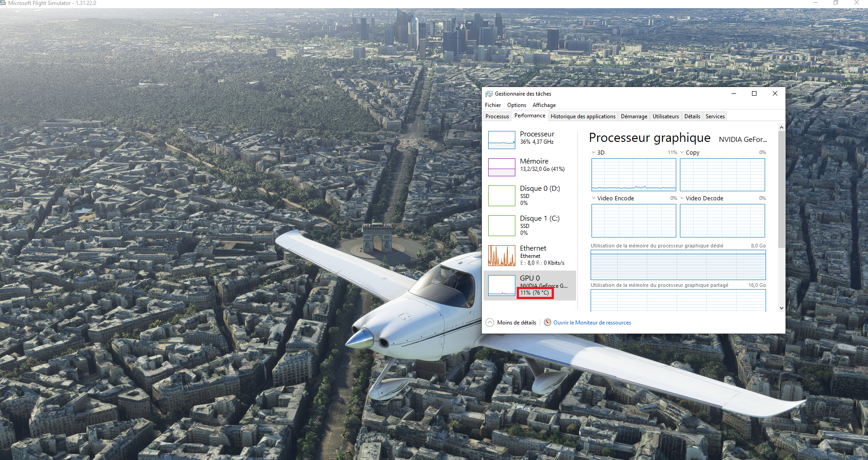The height and width of the screenshot is (460, 868).
Task: Click the scrollbar up arrow in GPU panel
Action: (781, 127)
